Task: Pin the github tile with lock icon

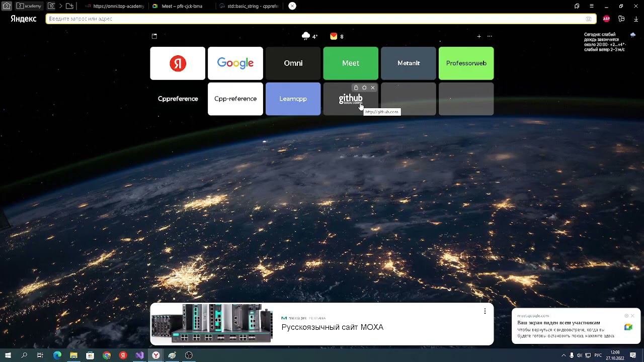Action: (x=356, y=87)
